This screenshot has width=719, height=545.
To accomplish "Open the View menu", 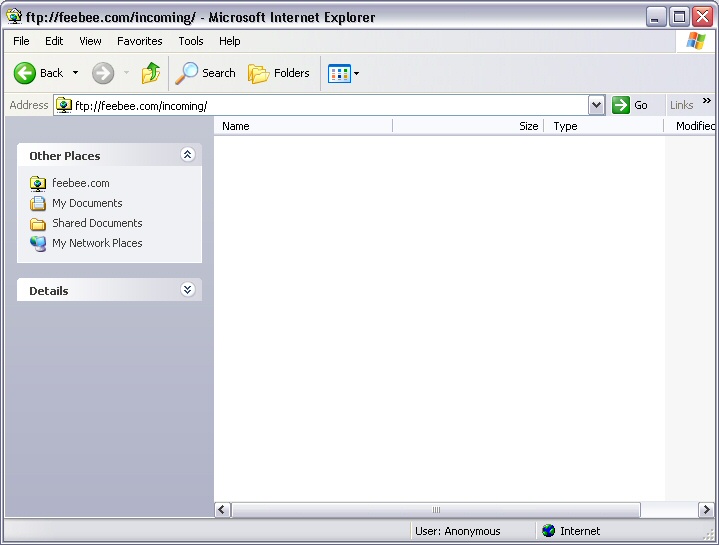I will click(x=90, y=41).
